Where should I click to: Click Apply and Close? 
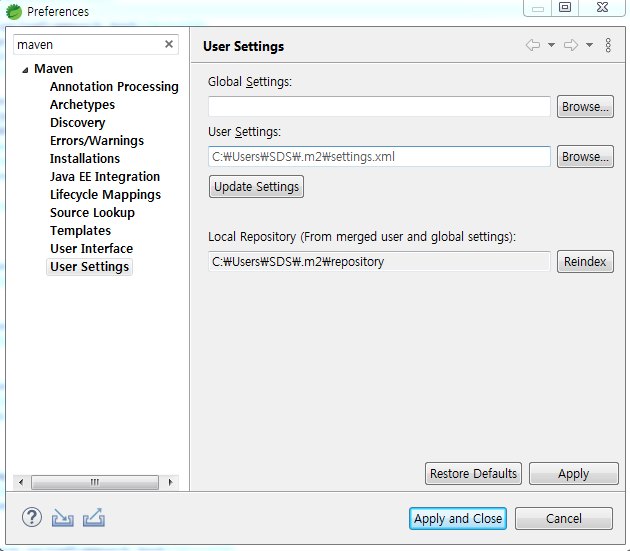click(x=458, y=518)
